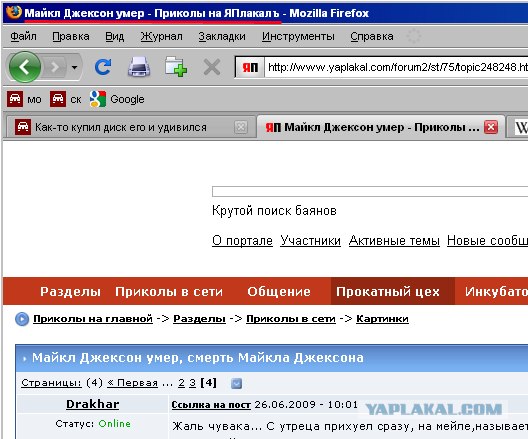Go to page 2 of the topic

pos(182,383)
